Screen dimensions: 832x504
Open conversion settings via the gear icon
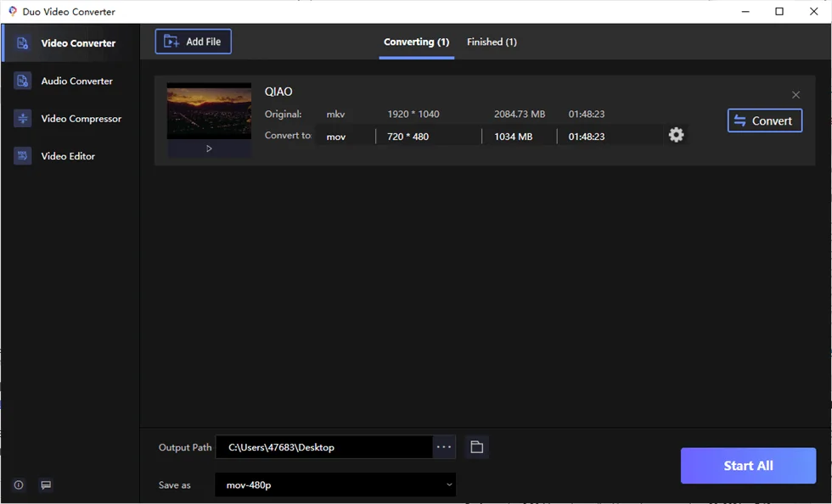pos(676,134)
